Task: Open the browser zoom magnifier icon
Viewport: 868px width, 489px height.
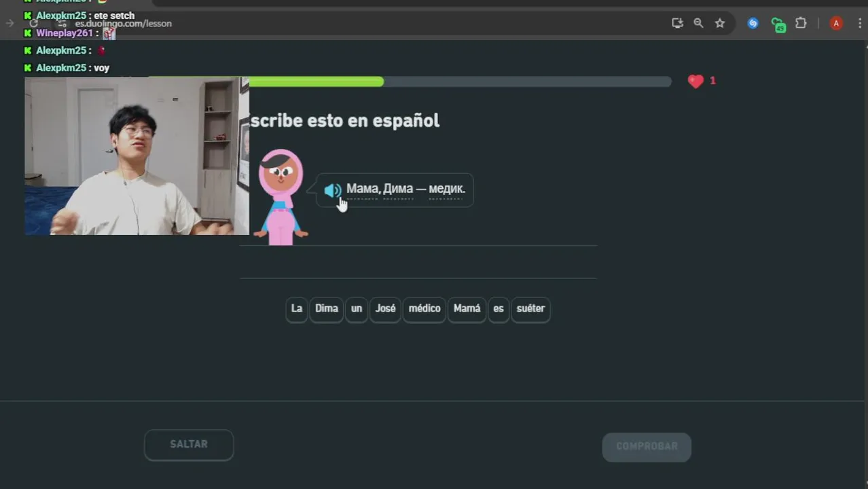Action: pyautogui.click(x=698, y=23)
